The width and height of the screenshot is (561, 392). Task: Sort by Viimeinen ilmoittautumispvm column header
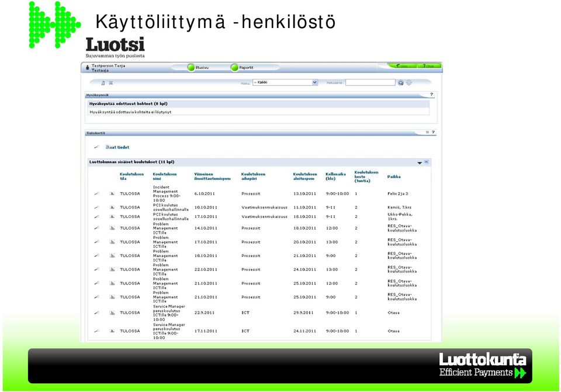[212, 176]
